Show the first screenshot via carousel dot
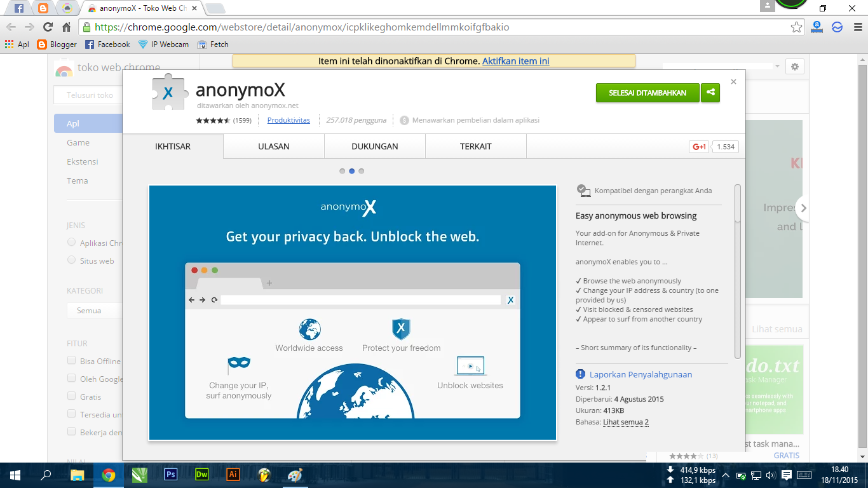Image resolution: width=868 pixels, height=488 pixels. tap(342, 171)
